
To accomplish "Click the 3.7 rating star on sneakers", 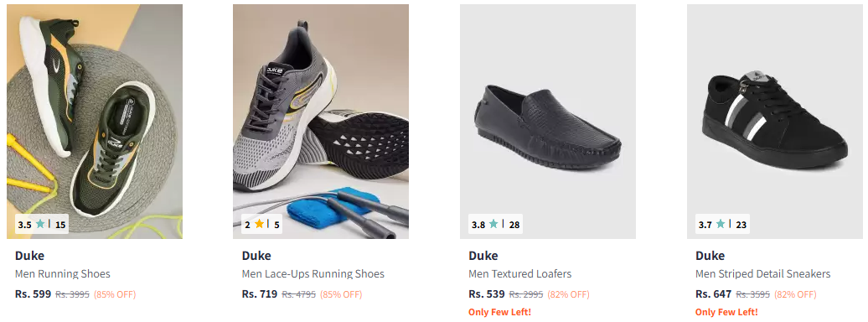I will coord(721,225).
